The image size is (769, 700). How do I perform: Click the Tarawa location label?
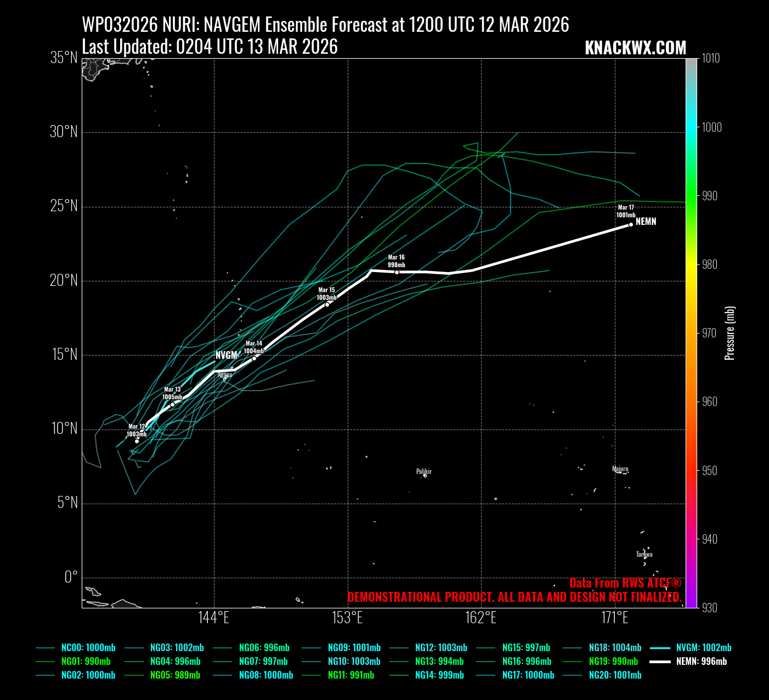pos(644,555)
